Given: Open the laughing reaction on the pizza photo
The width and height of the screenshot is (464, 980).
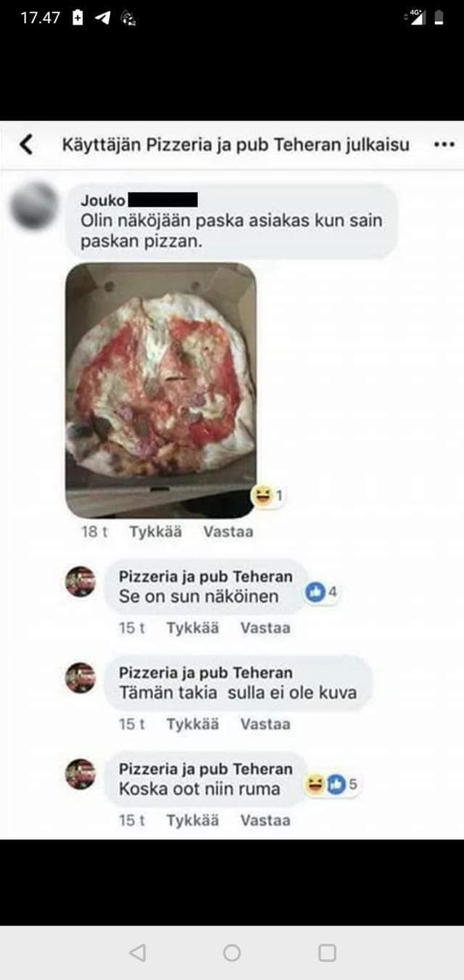Looking at the screenshot, I should tap(267, 496).
